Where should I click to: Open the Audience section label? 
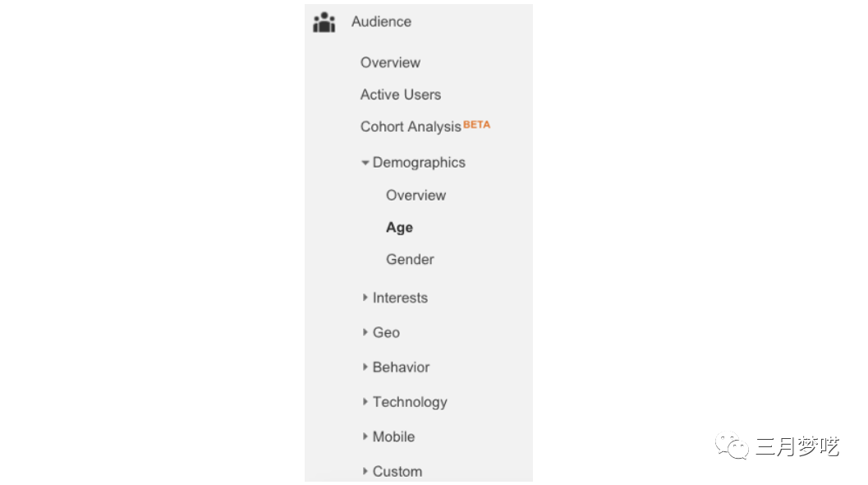click(x=381, y=22)
